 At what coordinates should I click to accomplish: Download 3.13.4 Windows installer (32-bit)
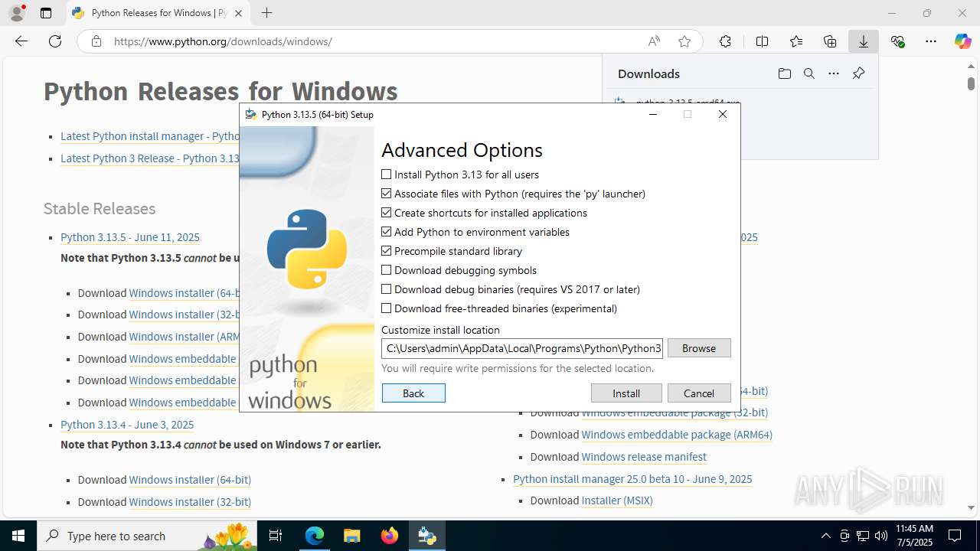190,502
